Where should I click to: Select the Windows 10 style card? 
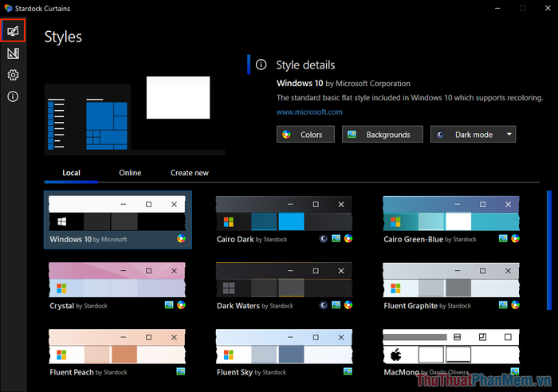tap(118, 220)
